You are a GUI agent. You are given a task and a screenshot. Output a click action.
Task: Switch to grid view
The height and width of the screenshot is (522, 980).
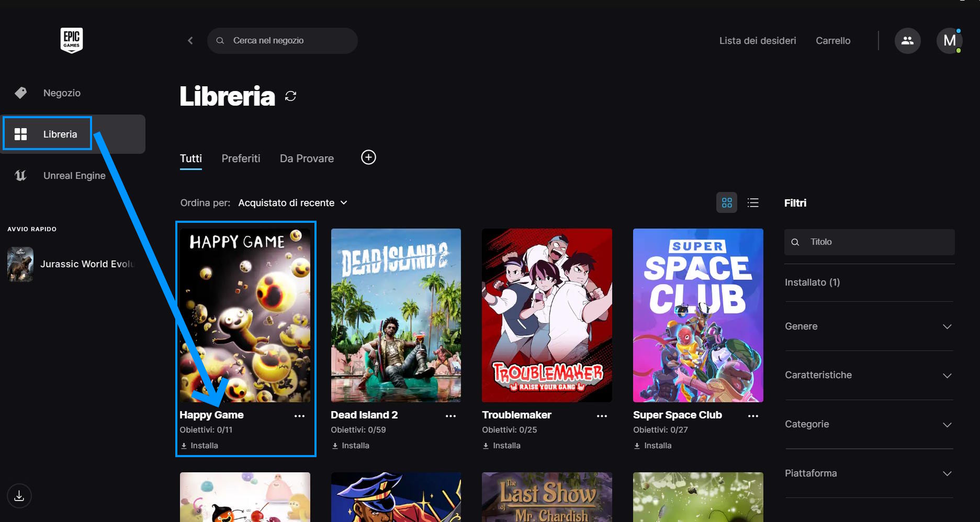[x=727, y=202]
